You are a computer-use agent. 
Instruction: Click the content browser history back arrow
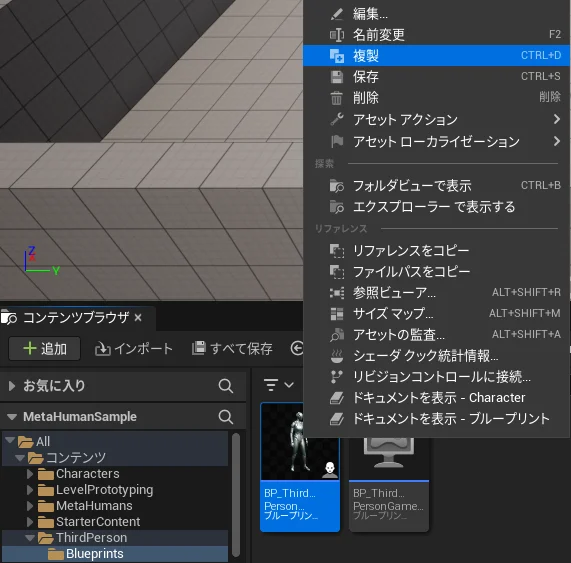297,348
